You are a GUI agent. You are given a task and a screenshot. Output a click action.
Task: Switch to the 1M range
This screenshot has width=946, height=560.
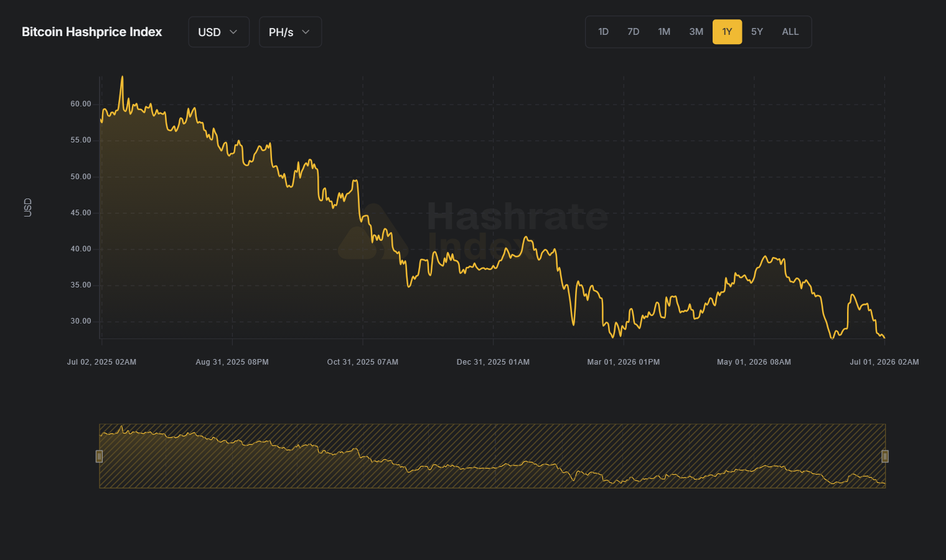664,32
